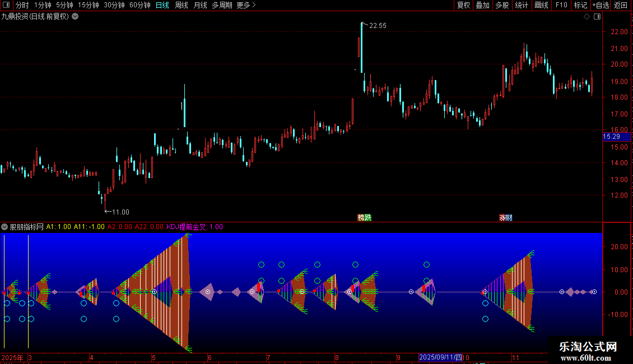This screenshot has height=364, width=633.
Task: Click the A2: 0.00 indicator value
Action: (119, 227)
